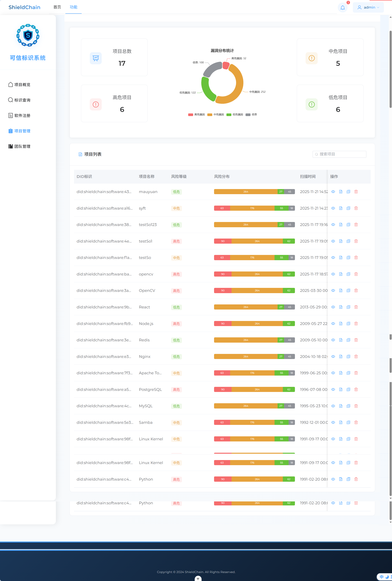Toggle 低危漏洞 legend item in chart
The width and height of the screenshot is (392, 581).
[235, 115]
